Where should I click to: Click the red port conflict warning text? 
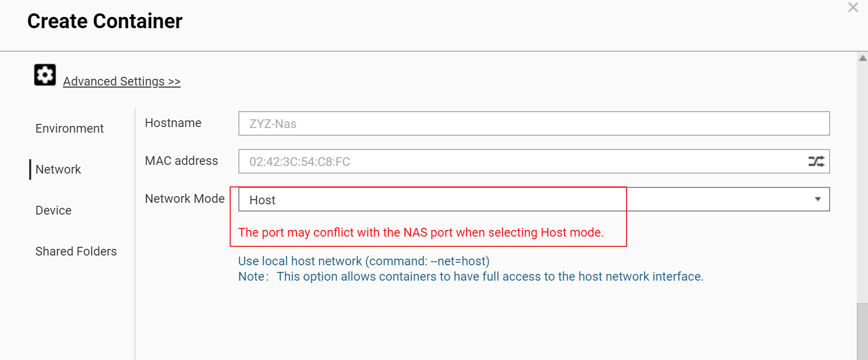coord(420,232)
